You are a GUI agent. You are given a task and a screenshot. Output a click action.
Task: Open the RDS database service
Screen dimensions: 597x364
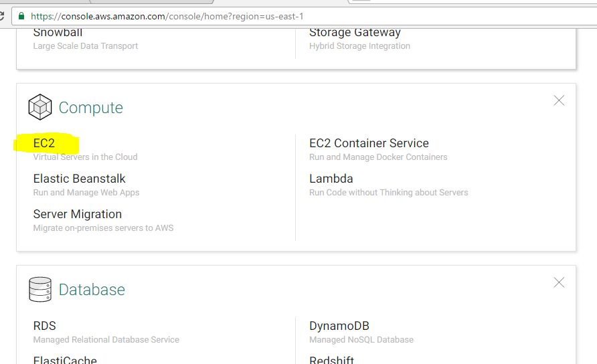tap(45, 326)
